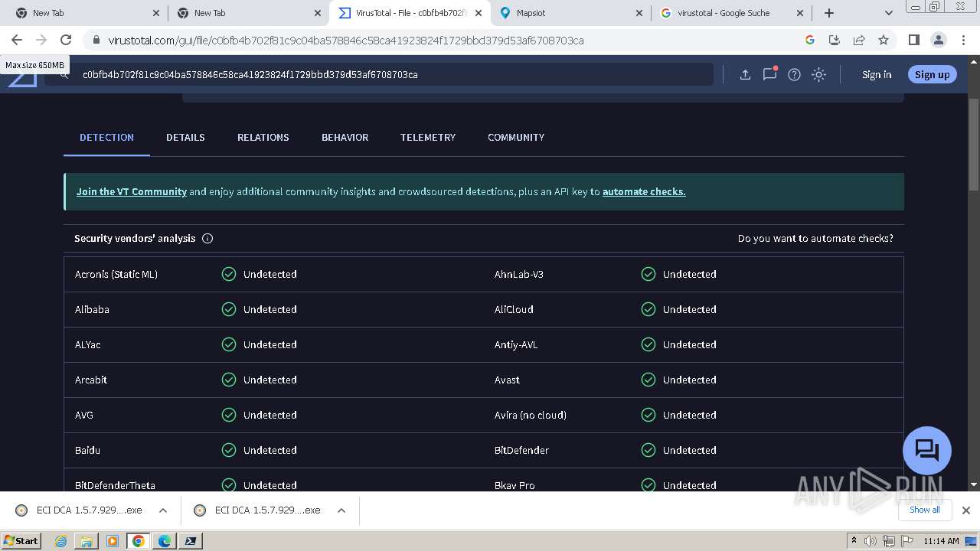Click the Baidu vendor name

pyautogui.click(x=87, y=450)
